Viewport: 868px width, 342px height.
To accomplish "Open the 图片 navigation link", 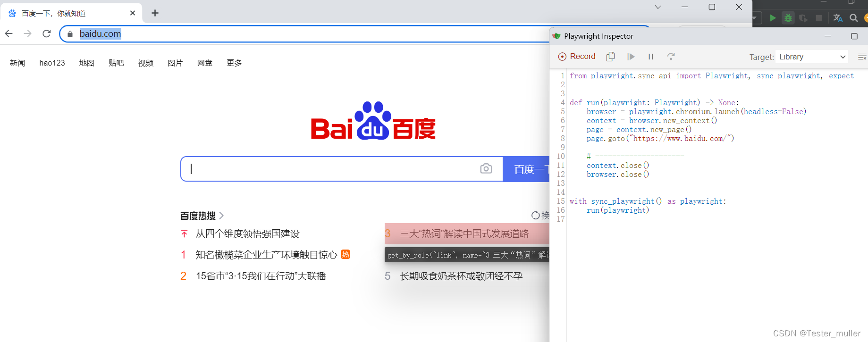I will click(x=175, y=63).
